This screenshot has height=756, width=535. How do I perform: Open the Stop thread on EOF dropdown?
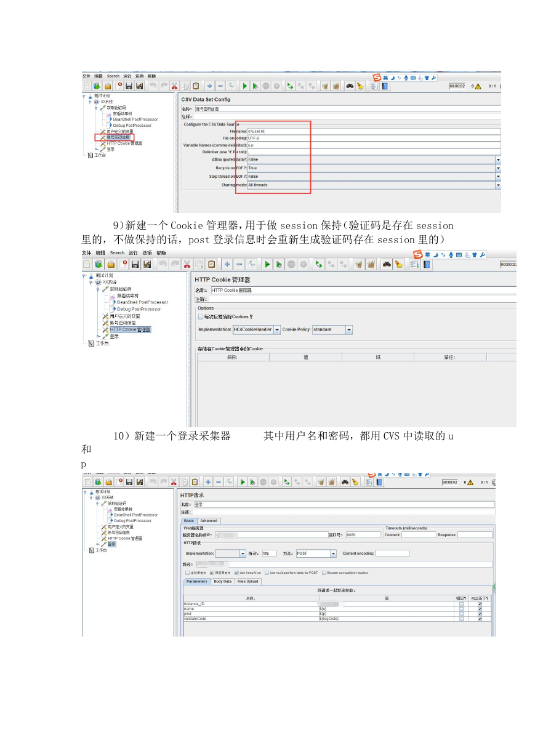click(x=497, y=176)
